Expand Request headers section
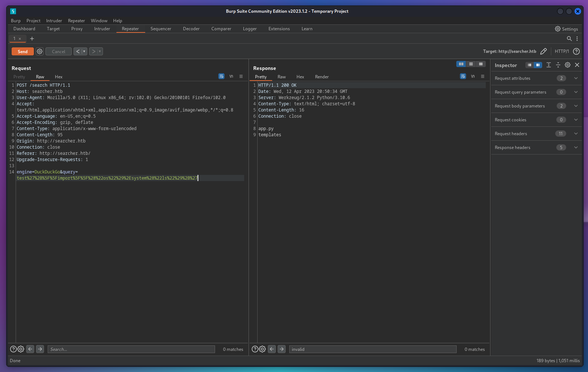The height and width of the screenshot is (372, 588). (x=536, y=134)
